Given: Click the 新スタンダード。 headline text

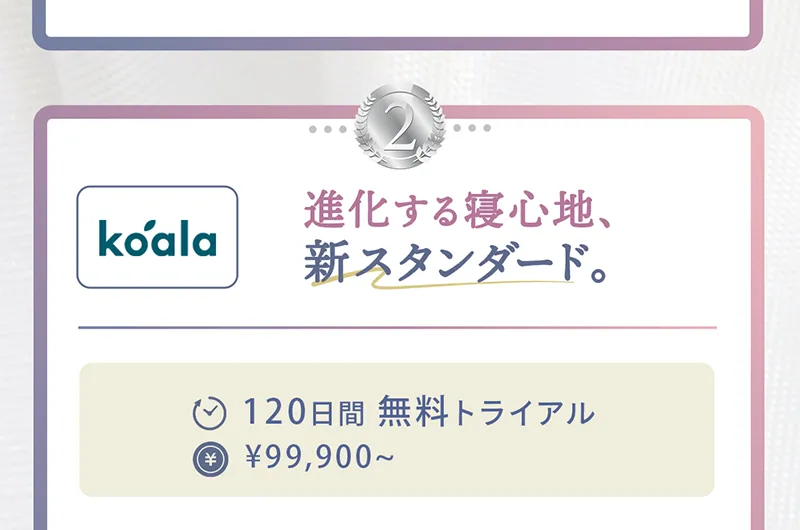Looking at the screenshot, I should 457,261.
